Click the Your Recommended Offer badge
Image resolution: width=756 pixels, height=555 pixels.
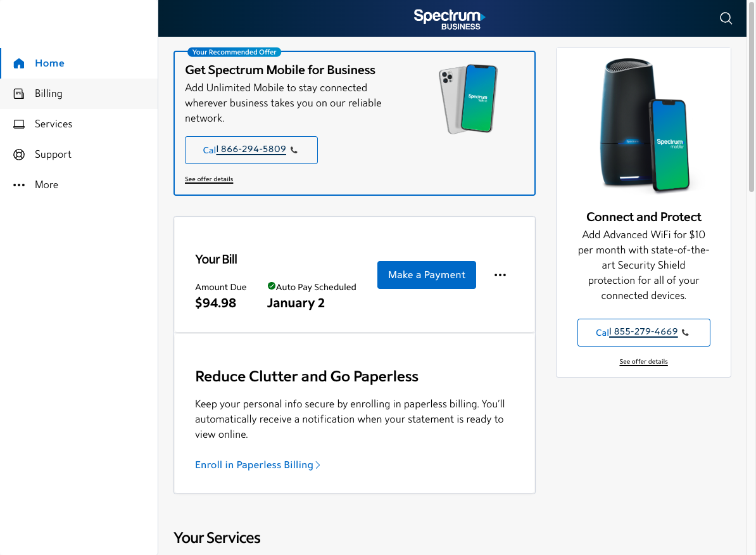pyautogui.click(x=234, y=52)
